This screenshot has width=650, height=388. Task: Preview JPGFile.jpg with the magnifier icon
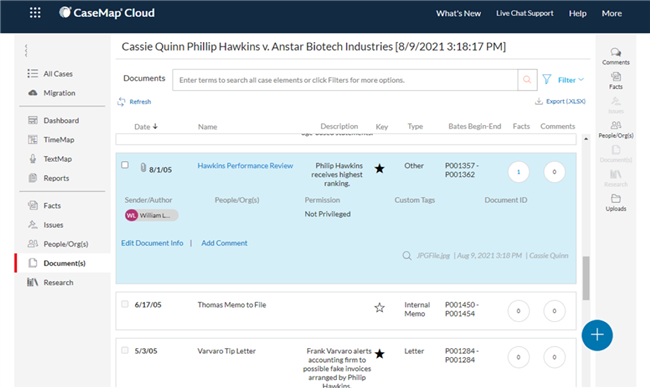(x=407, y=255)
